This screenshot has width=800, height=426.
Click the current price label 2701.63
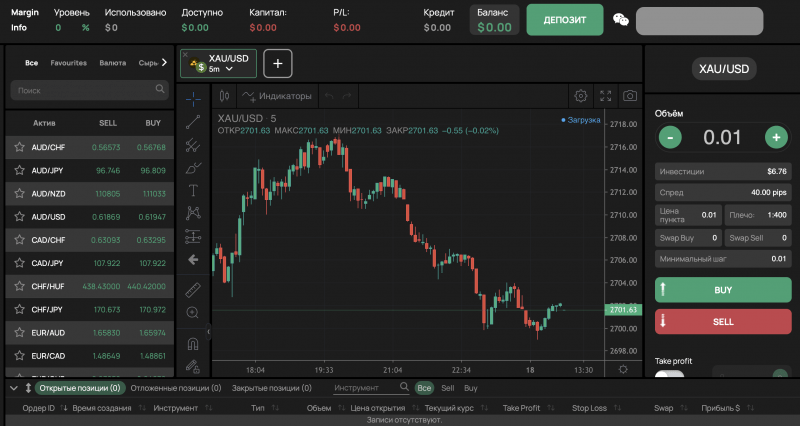pyautogui.click(x=623, y=310)
